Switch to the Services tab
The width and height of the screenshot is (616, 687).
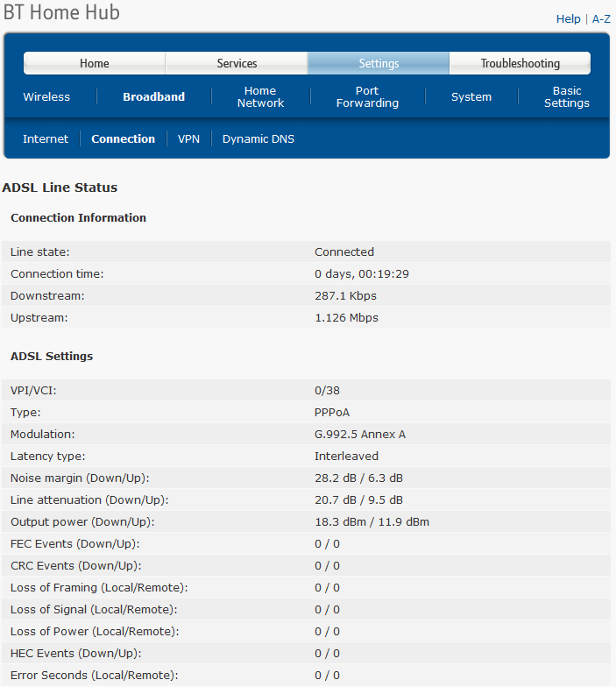coord(237,63)
